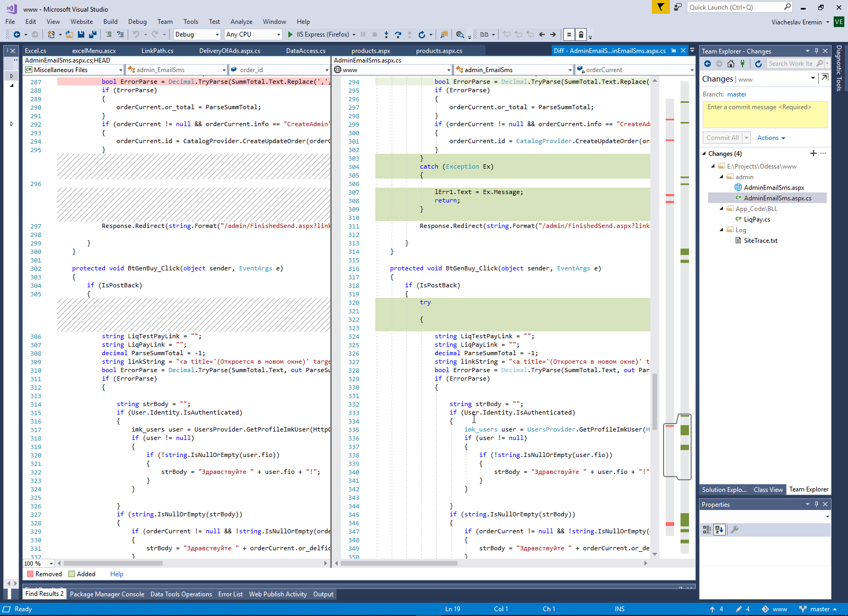Image resolution: width=848 pixels, height=616 pixels.
Task: Click the plus icon beside Changes (4)
Action: click(x=813, y=153)
